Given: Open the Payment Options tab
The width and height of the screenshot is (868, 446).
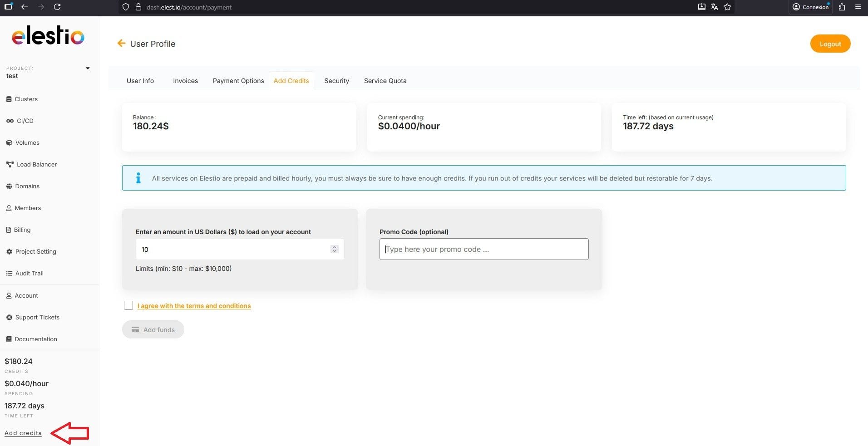Looking at the screenshot, I should [238, 81].
